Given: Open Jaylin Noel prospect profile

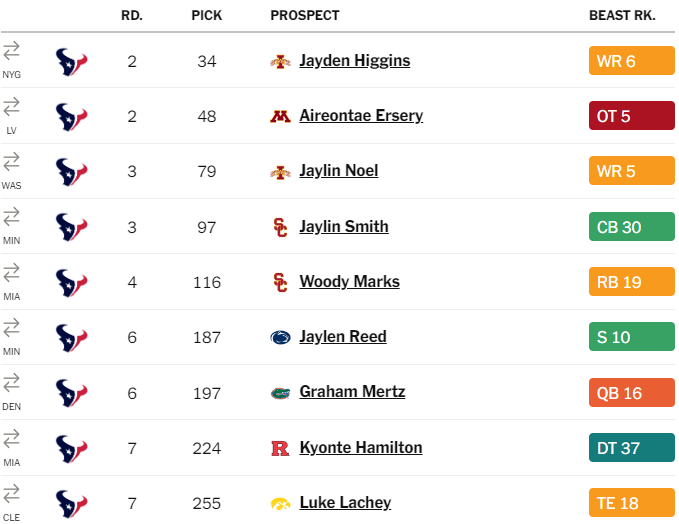Looking at the screenshot, I should tap(339, 171).
